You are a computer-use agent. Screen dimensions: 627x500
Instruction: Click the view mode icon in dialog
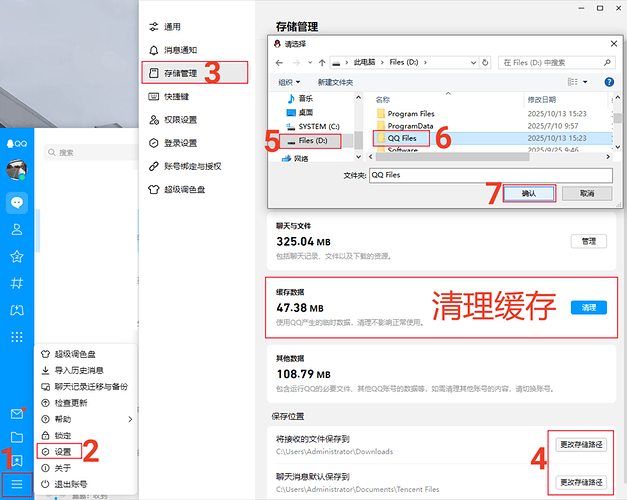click(x=573, y=82)
